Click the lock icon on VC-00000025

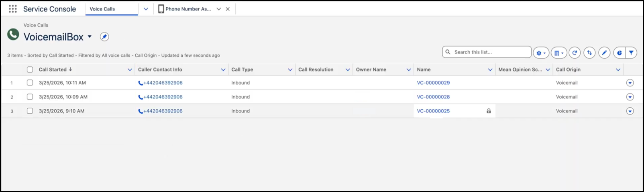pos(489,111)
